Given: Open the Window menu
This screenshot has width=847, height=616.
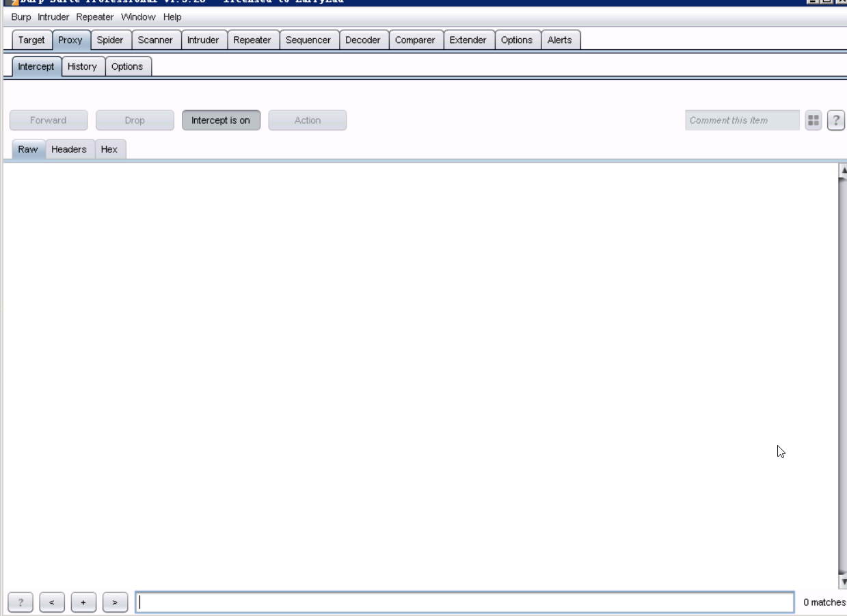Looking at the screenshot, I should (x=137, y=17).
